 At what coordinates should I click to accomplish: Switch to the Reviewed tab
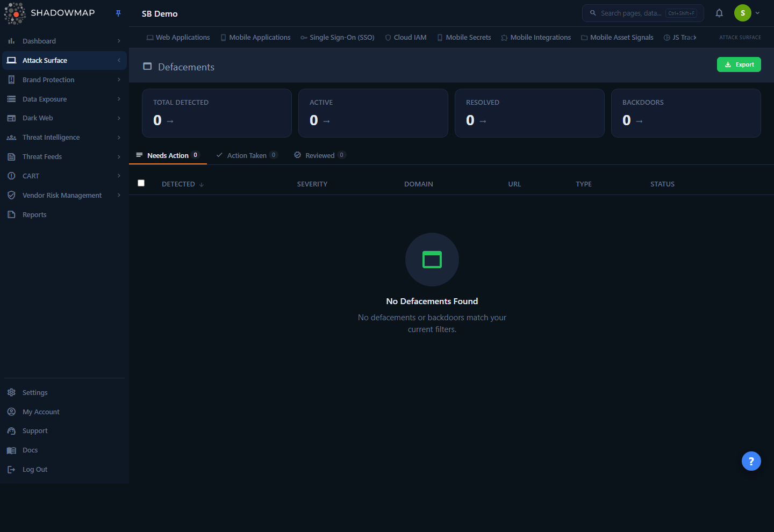(x=320, y=155)
